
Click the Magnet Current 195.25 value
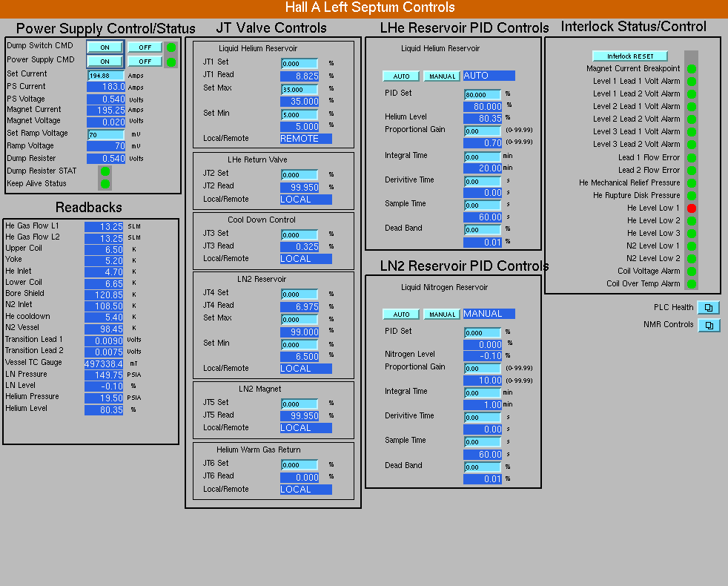[x=106, y=110]
